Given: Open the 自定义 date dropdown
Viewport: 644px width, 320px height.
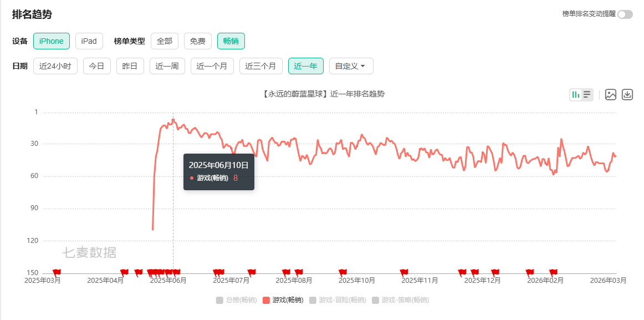Looking at the screenshot, I should 351,65.
